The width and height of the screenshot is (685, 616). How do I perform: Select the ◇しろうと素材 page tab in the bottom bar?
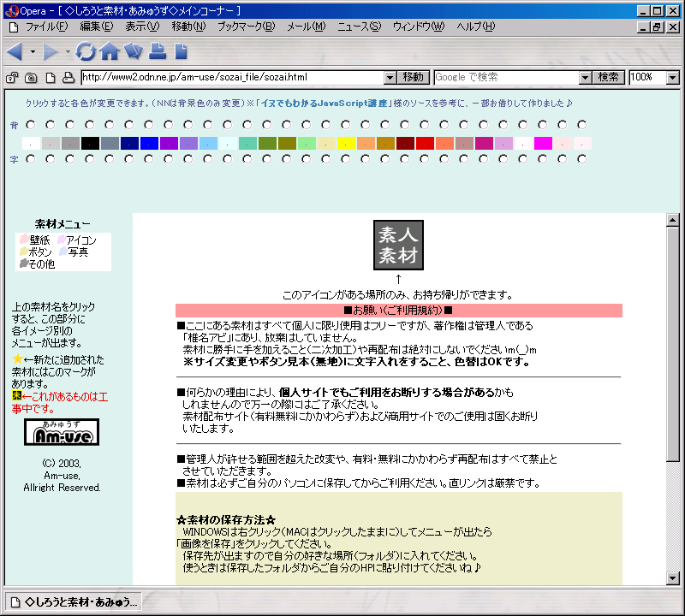(x=74, y=602)
